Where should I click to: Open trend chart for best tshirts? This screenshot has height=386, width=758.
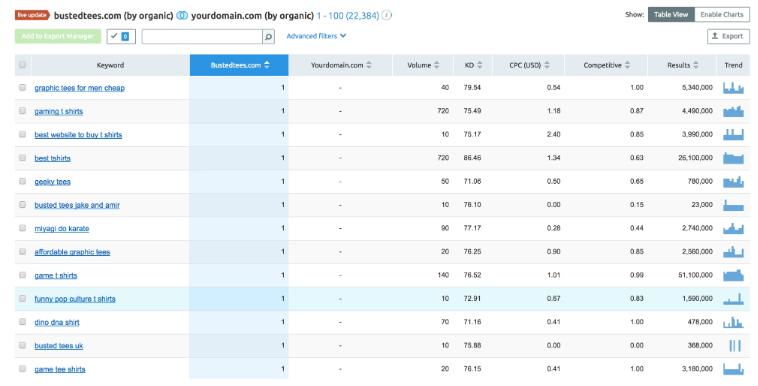pyautogui.click(x=733, y=158)
